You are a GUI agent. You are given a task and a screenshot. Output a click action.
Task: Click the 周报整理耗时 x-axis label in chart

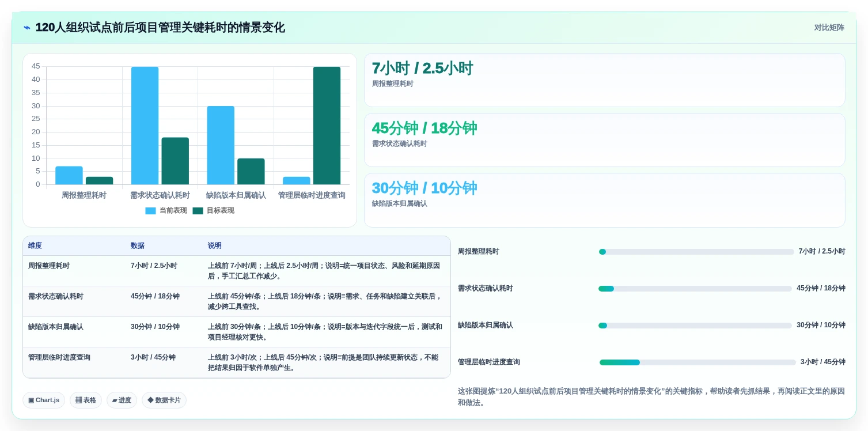84,195
